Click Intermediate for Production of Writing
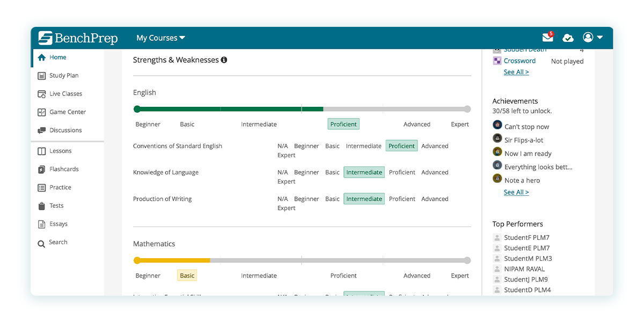This screenshot has height=322, width=644. (x=364, y=199)
